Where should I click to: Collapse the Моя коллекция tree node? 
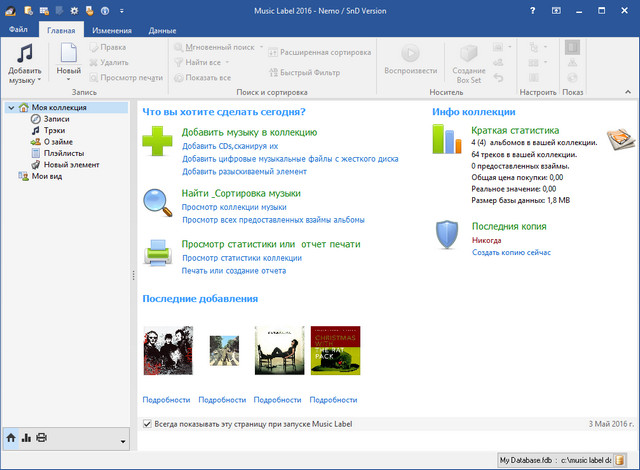[10, 108]
